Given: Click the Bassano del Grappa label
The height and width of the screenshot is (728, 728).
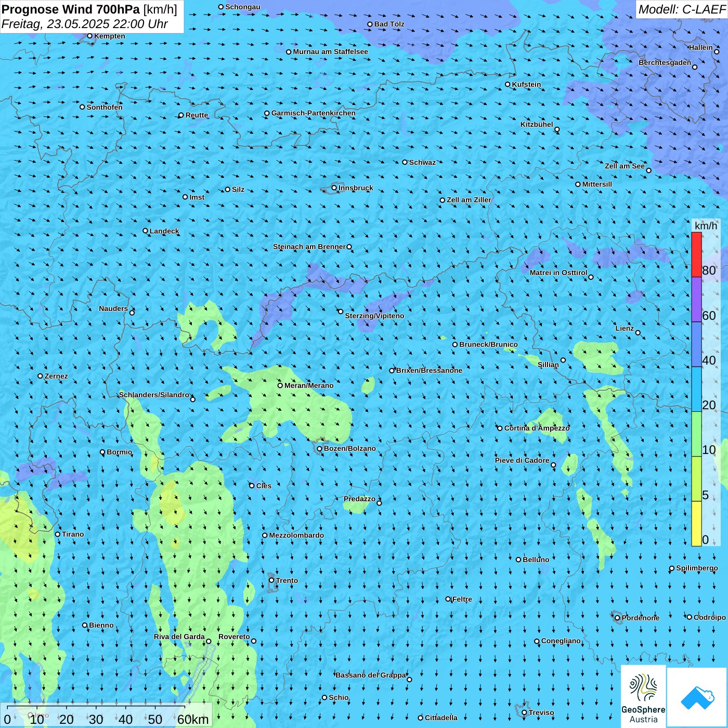Looking at the screenshot, I should 371,675.
